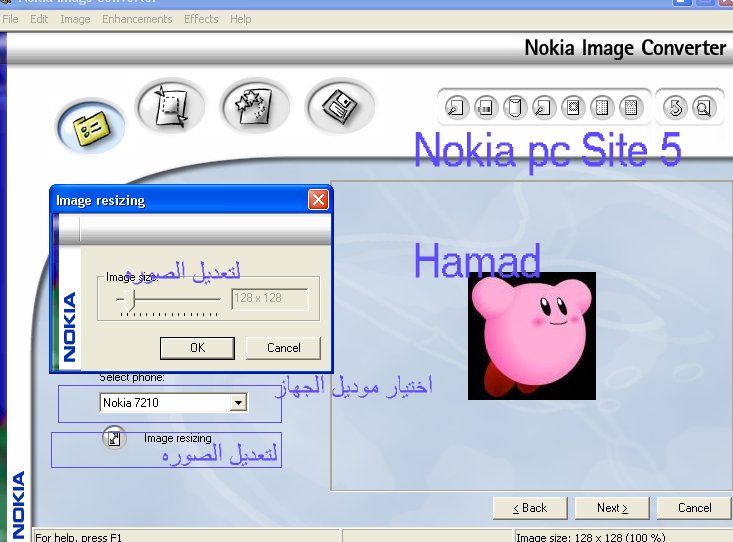The image size is (733, 542).
Task: Click Cancel in the Image resizing dialog
Action: (283, 348)
